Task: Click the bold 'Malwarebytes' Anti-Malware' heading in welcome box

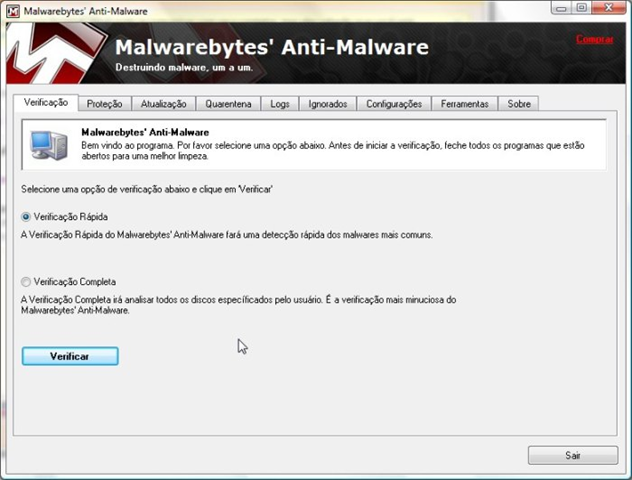Action: click(x=145, y=132)
